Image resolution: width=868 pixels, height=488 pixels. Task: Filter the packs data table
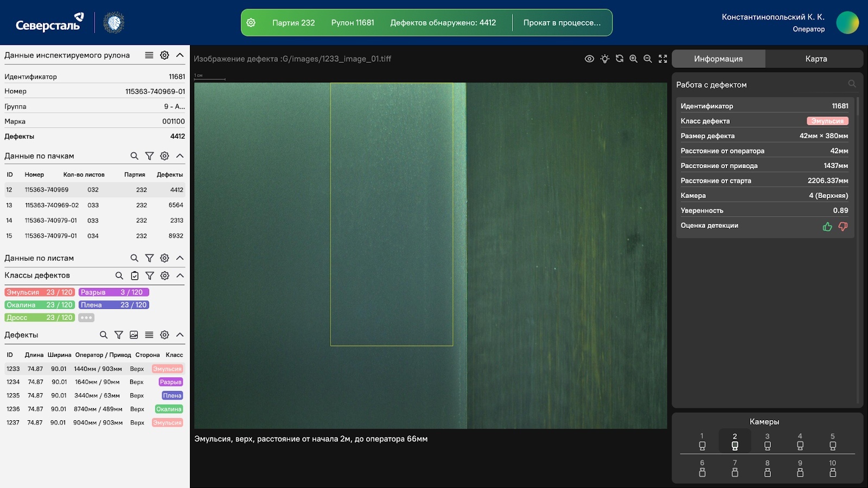(x=149, y=156)
